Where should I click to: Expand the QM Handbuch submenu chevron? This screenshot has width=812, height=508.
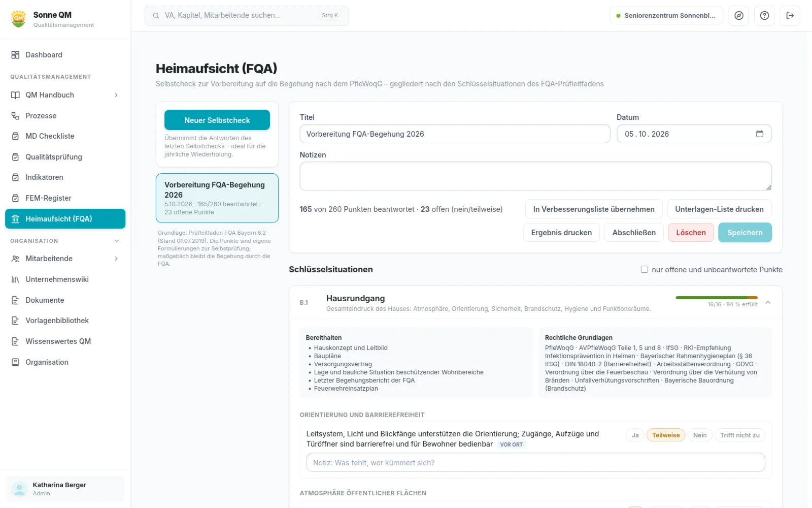click(116, 95)
